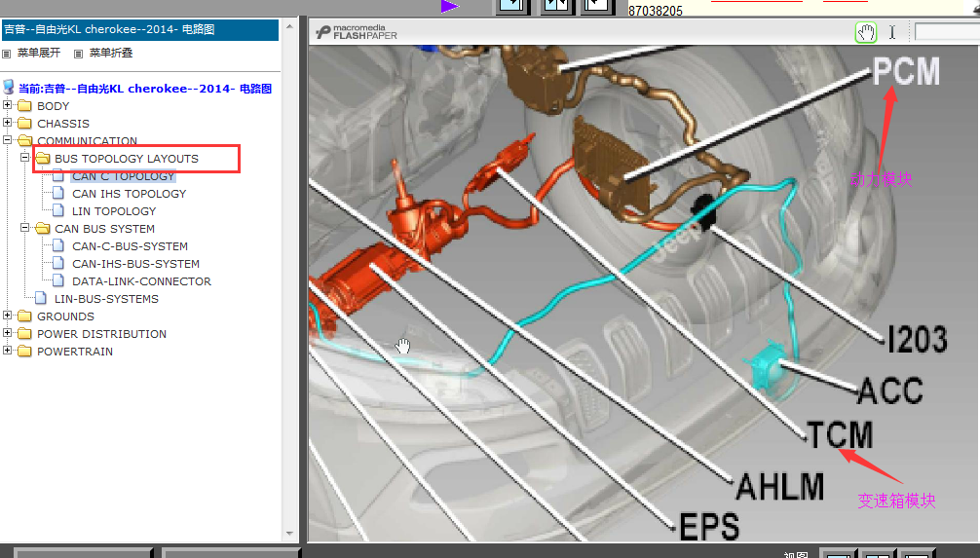Expand the BODY tree node
980x558 pixels.
(8, 105)
